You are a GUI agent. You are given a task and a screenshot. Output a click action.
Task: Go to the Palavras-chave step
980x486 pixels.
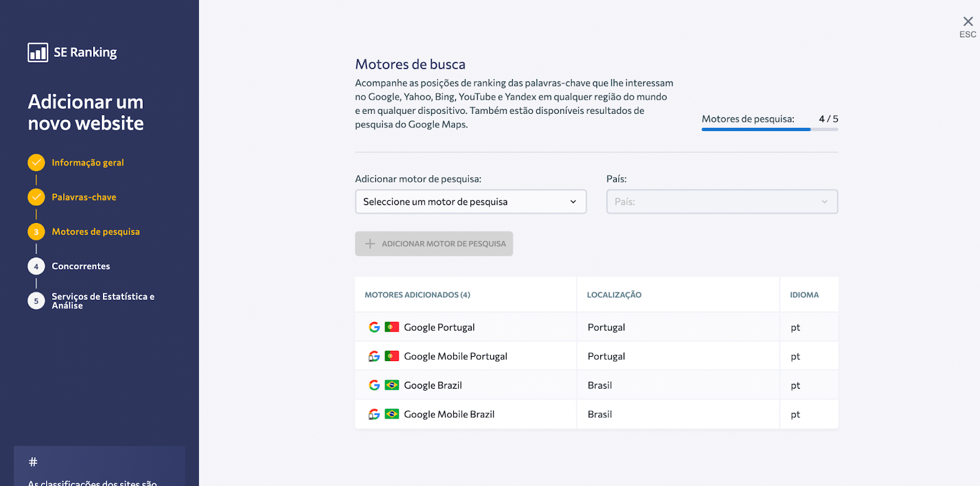coord(84,197)
